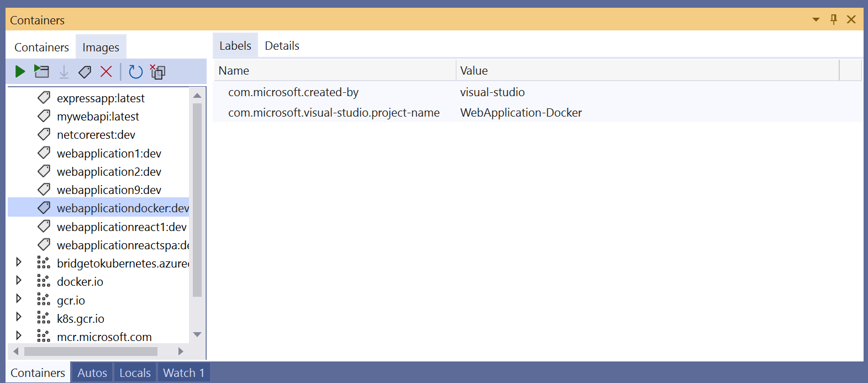Open the window position dropdown arrow
This screenshot has width=868, height=383.
tap(816, 20)
